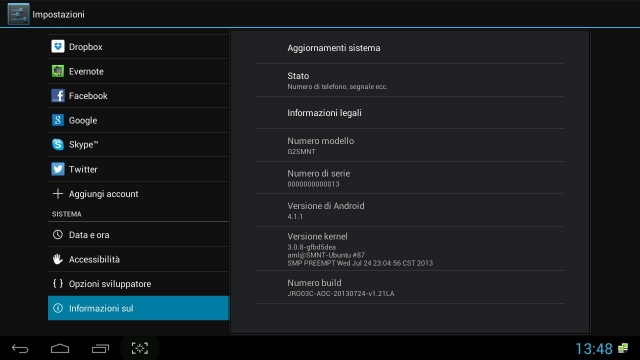
Task: Click the clock icon for Data e ora
Action: 58,235
